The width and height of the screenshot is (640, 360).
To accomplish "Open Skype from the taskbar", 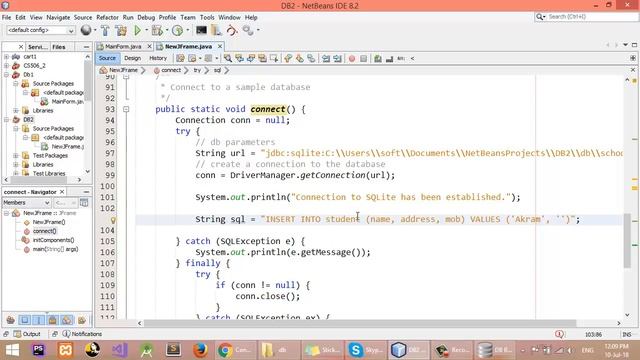I will (365, 350).
